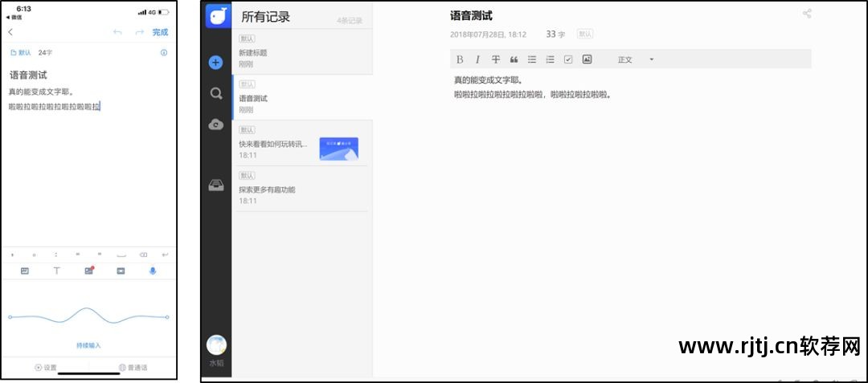Screen dimensions: 868x383
Task: Tap the space key on phone keyboard row
Action: [121, 255]
